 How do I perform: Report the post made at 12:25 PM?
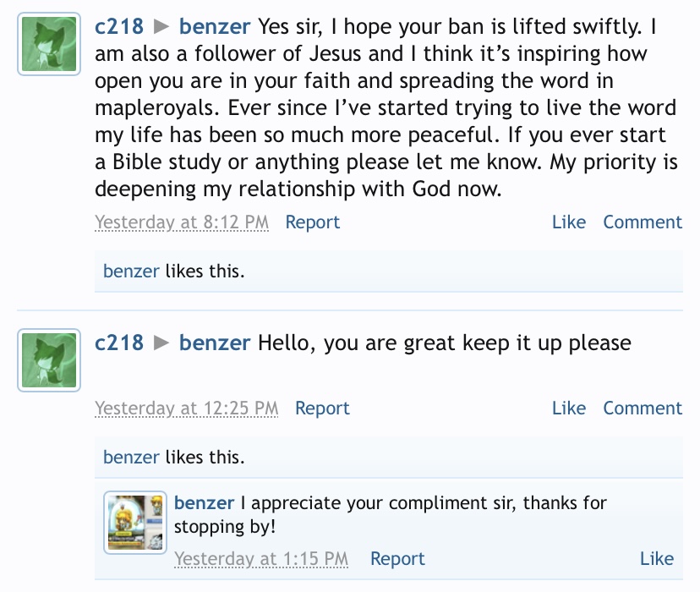click(x=322, y=408)
